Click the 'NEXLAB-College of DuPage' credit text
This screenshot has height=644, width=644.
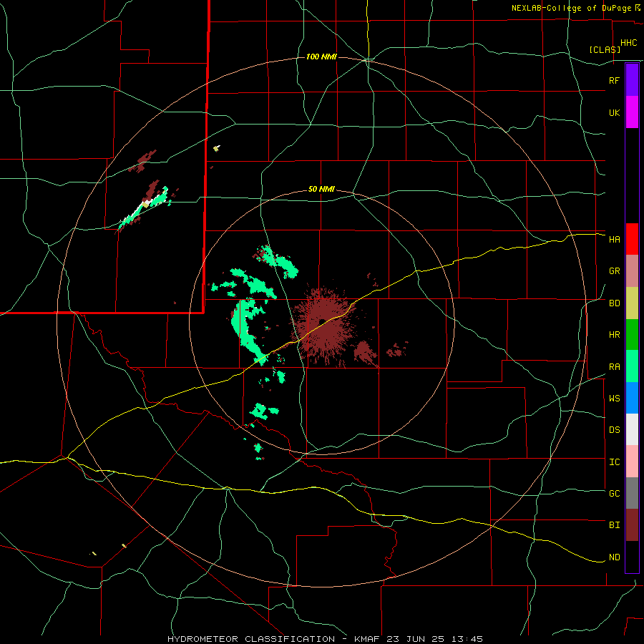pyautogui.click(x=571, y=8)
